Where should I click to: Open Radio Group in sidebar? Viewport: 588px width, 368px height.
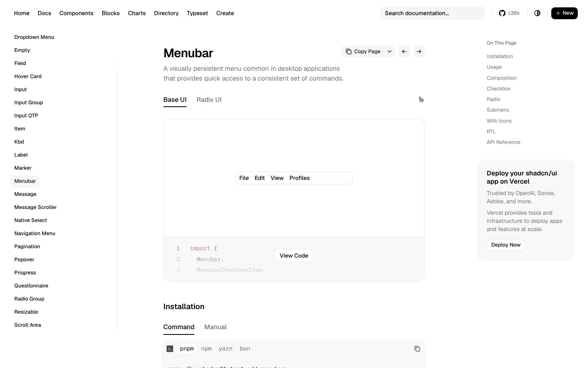pos(29,299)
